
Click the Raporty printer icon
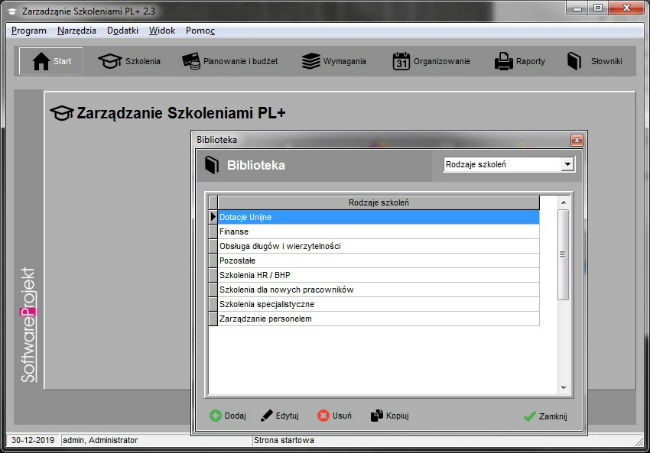point(504,61)
